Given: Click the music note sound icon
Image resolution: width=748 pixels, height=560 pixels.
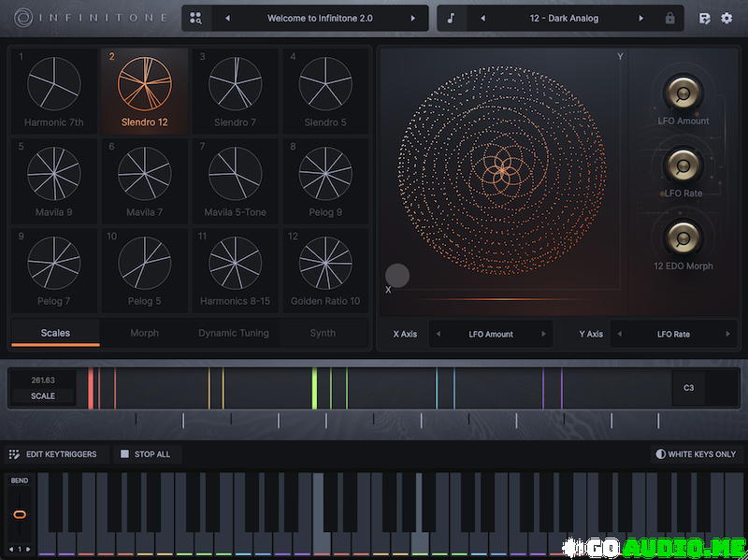Looking at the screenshot, I should pos(451,18).
